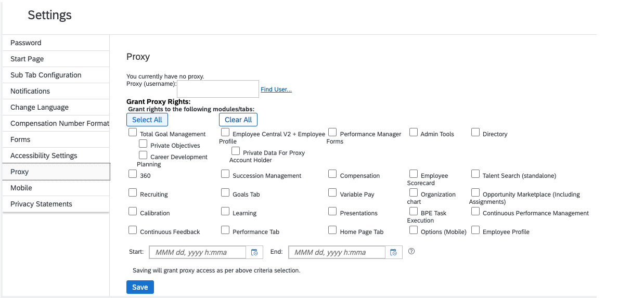The image size is (644, 298).
Task: Click the Clear All button
Action: coord(238,120)
